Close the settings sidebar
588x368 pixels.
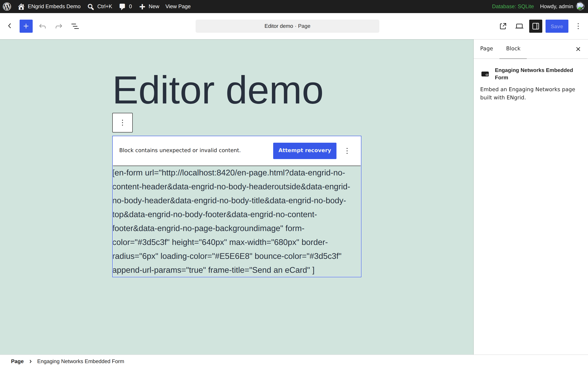(x=578, y=49)
